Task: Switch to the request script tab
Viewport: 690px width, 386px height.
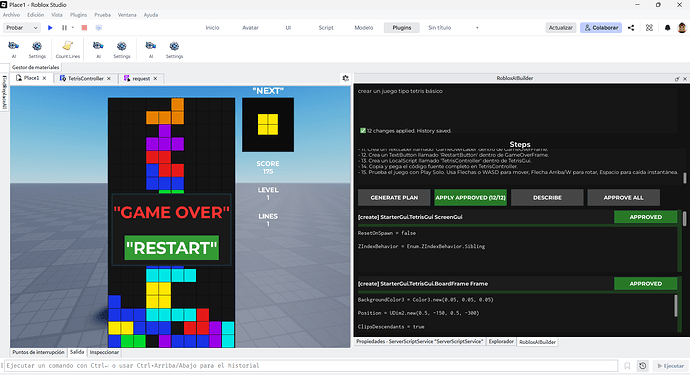Action: click(x=141, y=78)
